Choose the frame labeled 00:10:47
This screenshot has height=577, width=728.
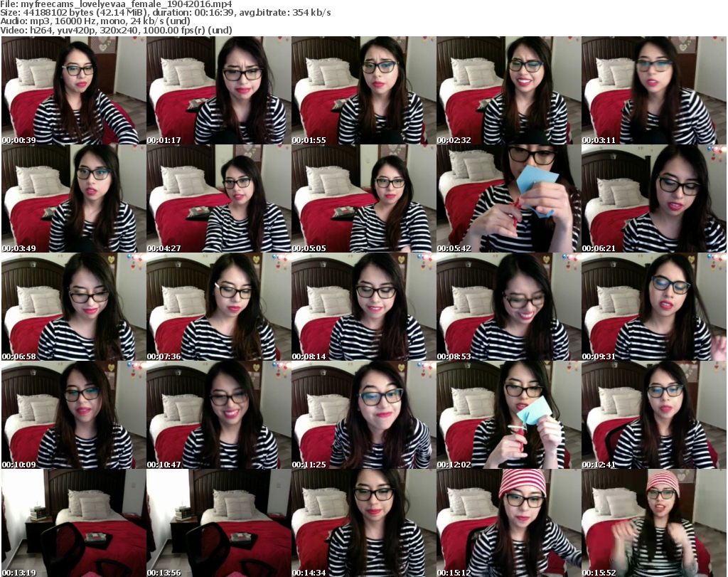(218, 415)
